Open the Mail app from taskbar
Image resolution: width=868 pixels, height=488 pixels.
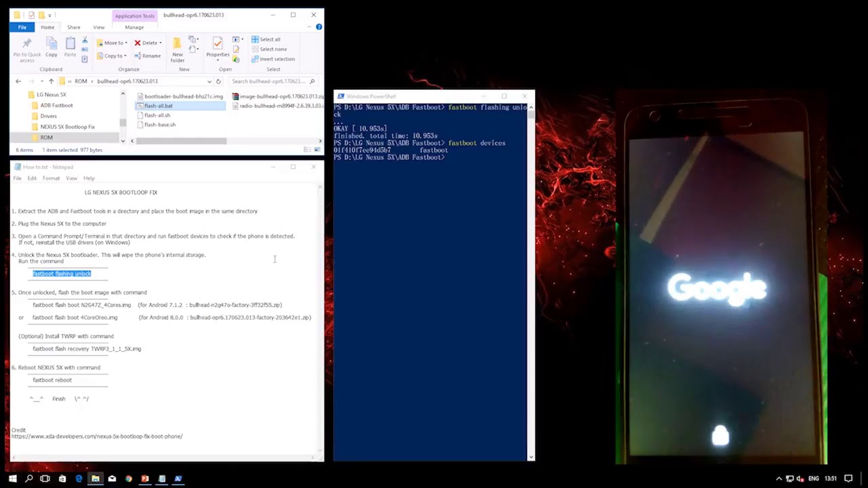[x=112, y=479]
